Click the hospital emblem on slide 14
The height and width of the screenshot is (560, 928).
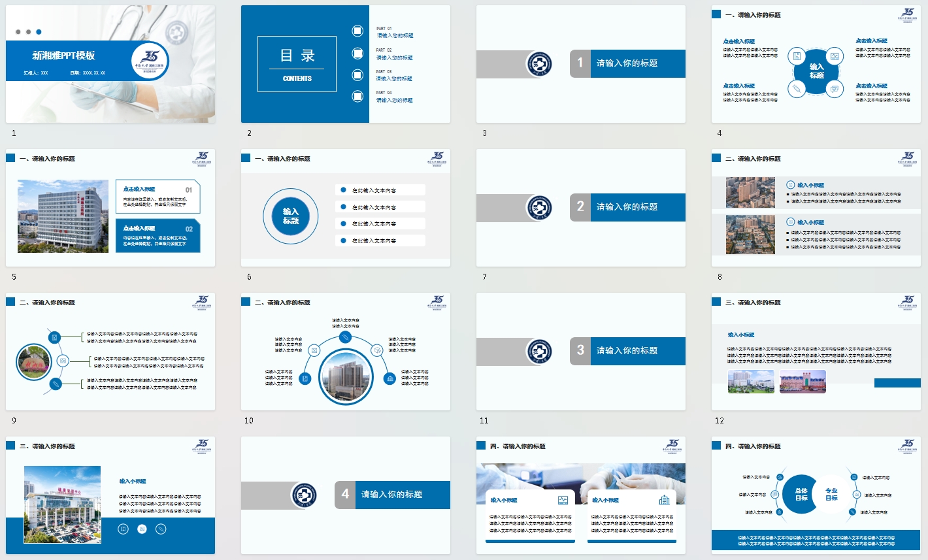coord(304,495)
